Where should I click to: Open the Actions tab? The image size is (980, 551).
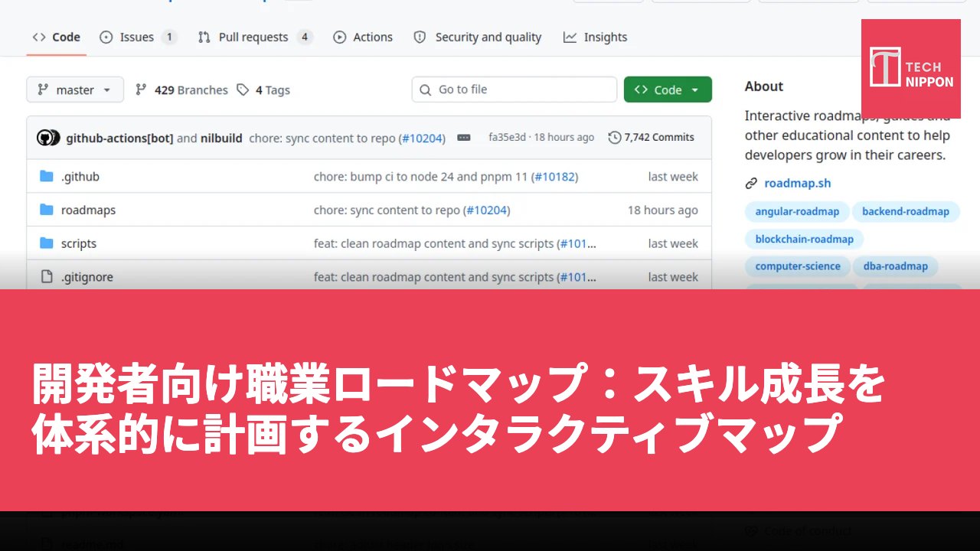[363, 37]
